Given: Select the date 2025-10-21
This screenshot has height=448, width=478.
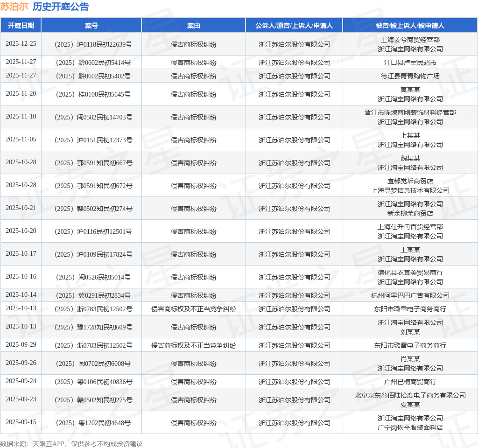Looking at the screenshot, I should (x=21, y=208).
